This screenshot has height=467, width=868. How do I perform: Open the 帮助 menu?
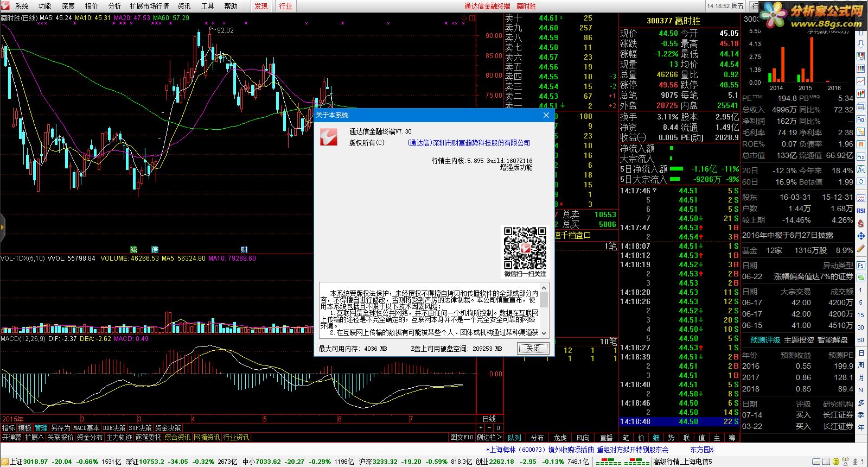pos(231,6)
